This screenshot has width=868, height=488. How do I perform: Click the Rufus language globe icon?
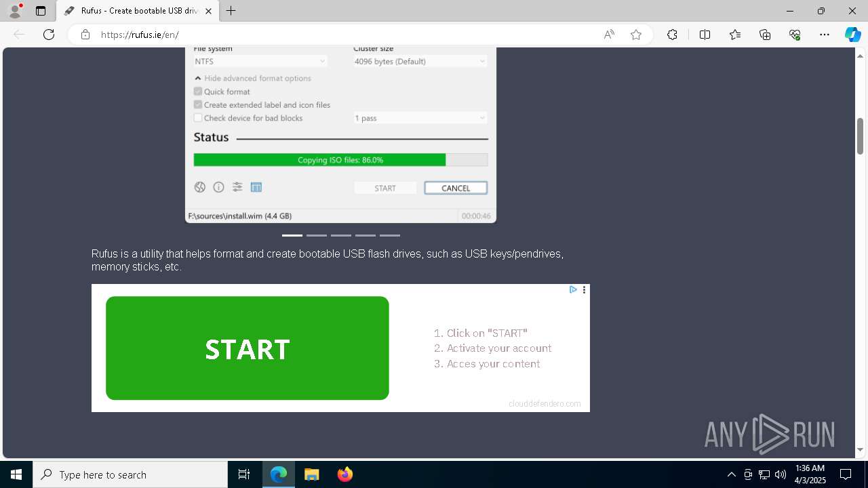pyautogui.click(x=200, y=187)
